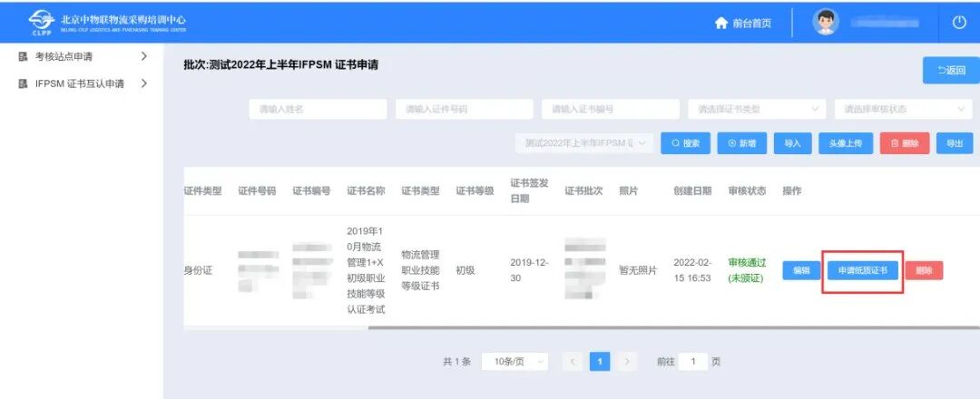Open the user avatar profile
Viewport: 980px width, 399px height.
point(825,22)
